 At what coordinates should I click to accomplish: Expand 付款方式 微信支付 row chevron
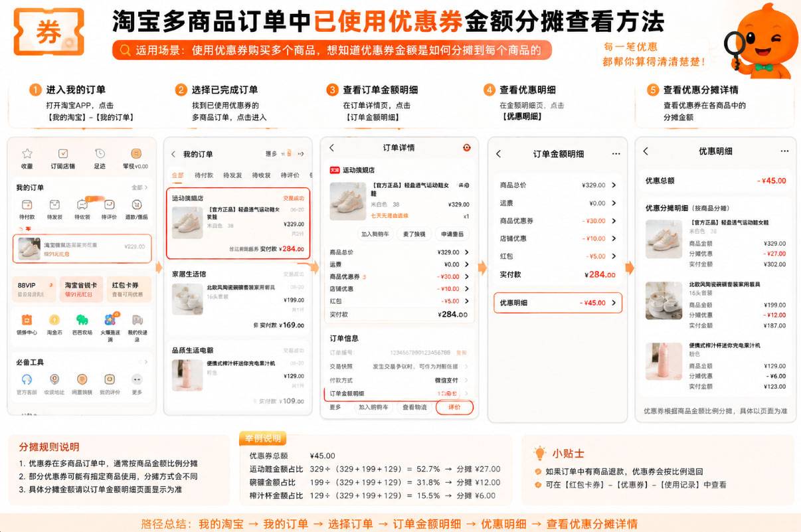pyautogui.click(x=466, y=380)
